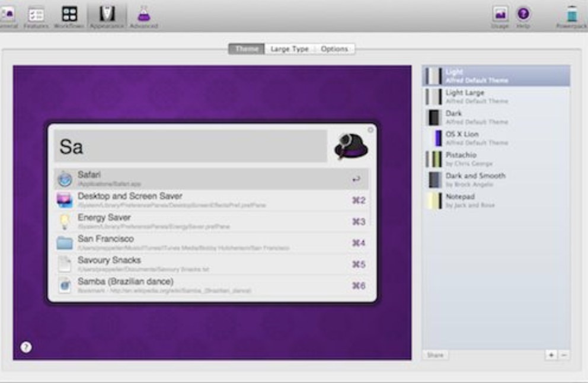
Task: Click the Energy Saver light bulb icon
Action: click(x=65, y=222)
